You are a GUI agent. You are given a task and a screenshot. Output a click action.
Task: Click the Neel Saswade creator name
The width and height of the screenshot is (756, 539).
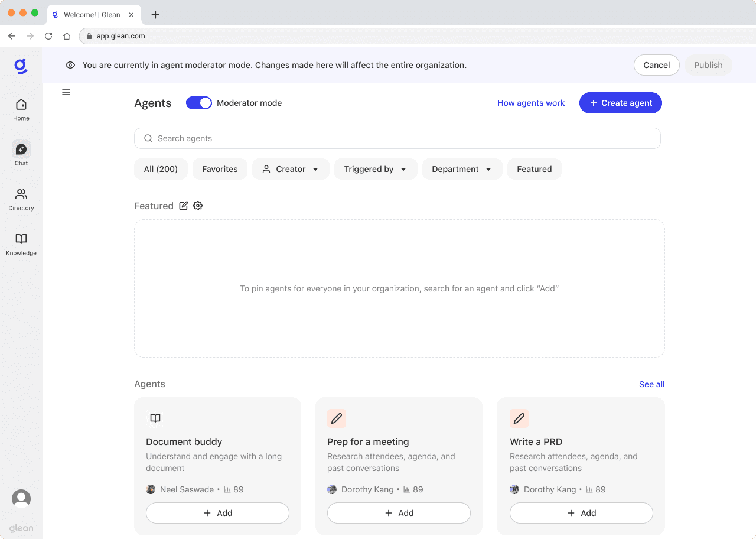(x=187, y=489)
